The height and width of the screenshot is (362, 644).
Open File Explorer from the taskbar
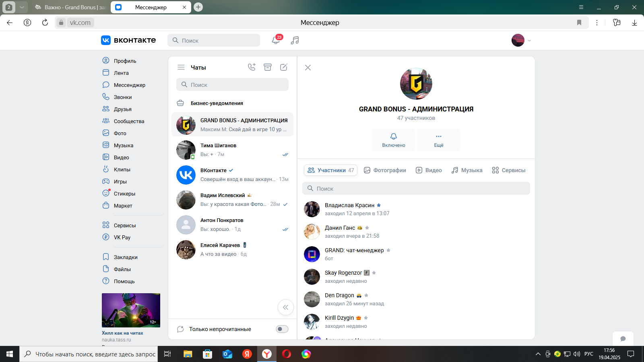tap(188, 354)
